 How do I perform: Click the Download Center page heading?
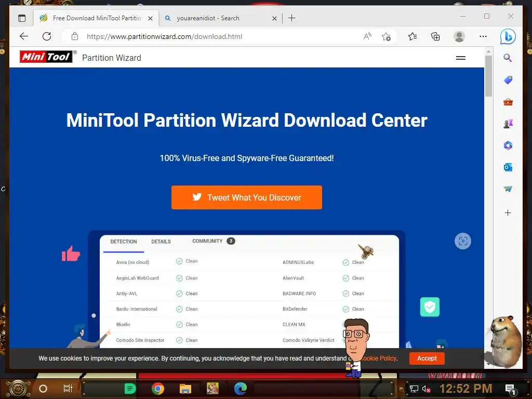pos(247,120)
